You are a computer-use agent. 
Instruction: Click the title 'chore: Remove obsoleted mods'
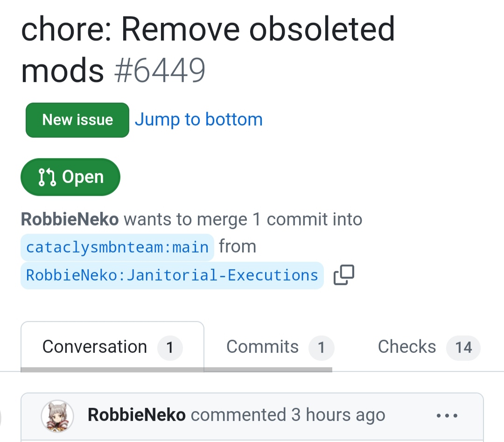(x=208, y=29)
